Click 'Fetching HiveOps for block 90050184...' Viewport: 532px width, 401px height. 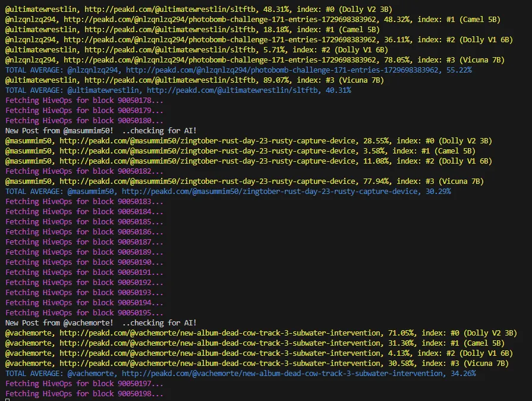coord(84,212)
